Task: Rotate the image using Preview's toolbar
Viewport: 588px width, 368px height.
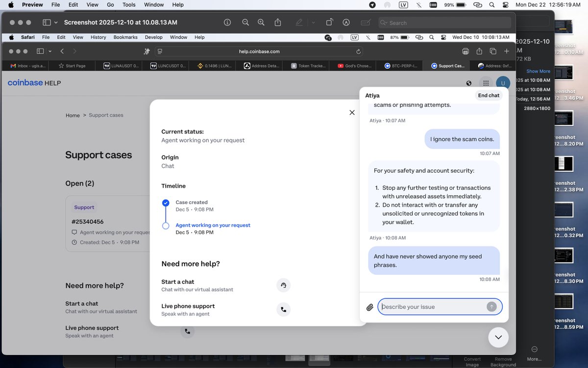Action: coord(329,23)
